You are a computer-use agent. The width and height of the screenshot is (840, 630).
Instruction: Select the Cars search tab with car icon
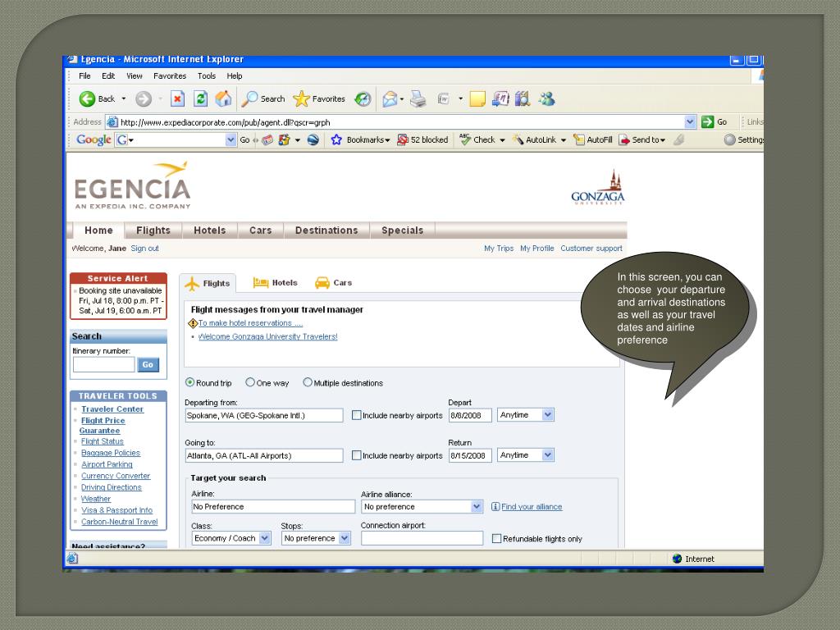pos(333,282)
